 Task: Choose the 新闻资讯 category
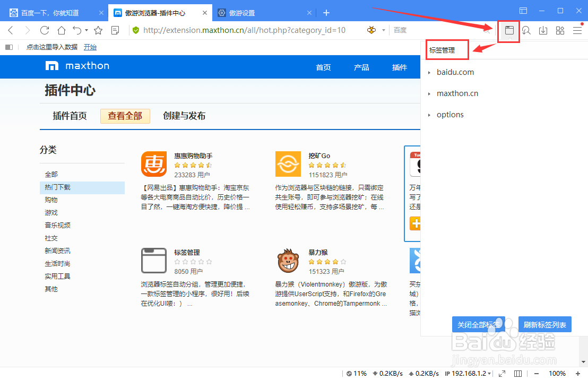[58, 251]
